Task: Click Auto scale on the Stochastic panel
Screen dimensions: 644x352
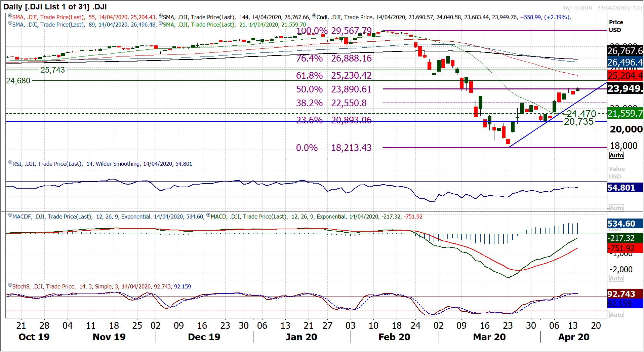Action: click(x=616, y=315)
